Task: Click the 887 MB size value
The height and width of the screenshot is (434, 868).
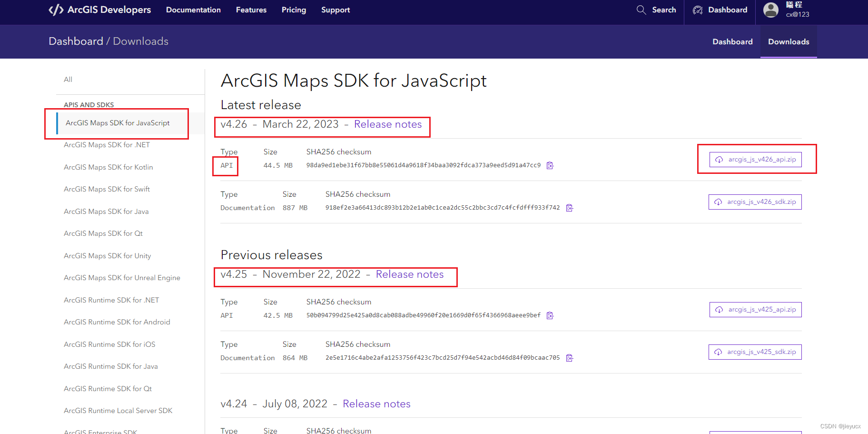Action: (295, 208)
